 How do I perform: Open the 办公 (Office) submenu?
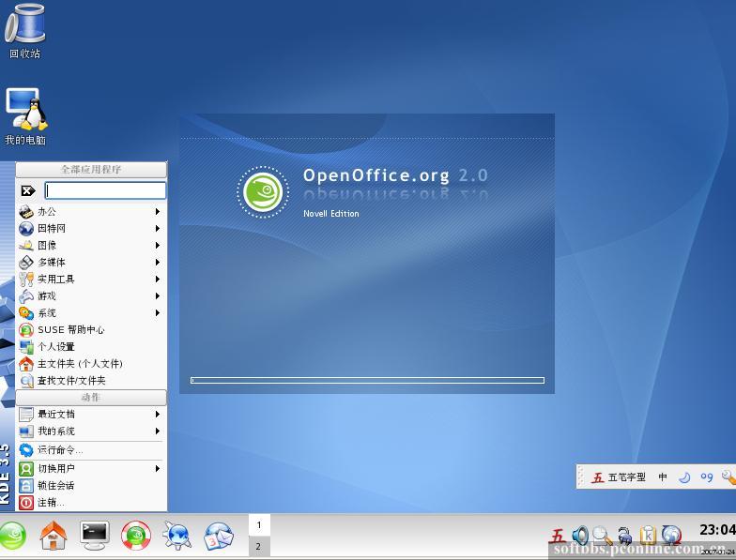(x=91, y=212)
